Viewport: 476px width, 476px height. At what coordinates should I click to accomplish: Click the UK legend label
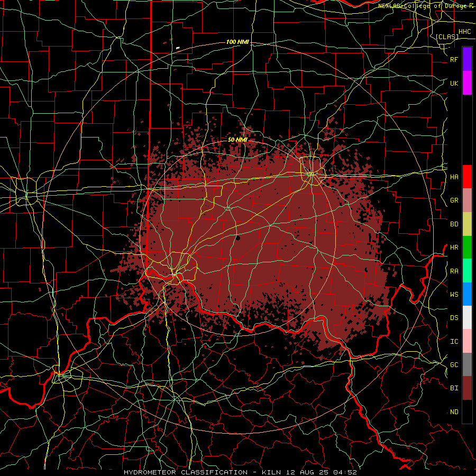[454, 83]
